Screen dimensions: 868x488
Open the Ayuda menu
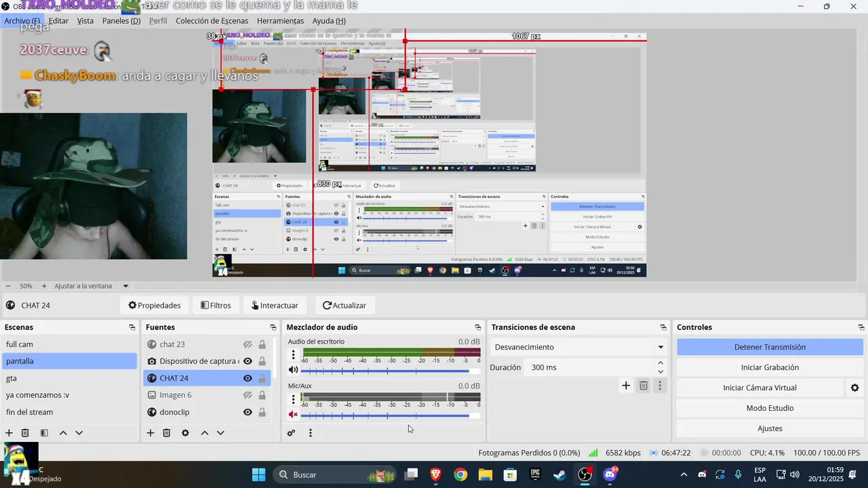[329, 21]
